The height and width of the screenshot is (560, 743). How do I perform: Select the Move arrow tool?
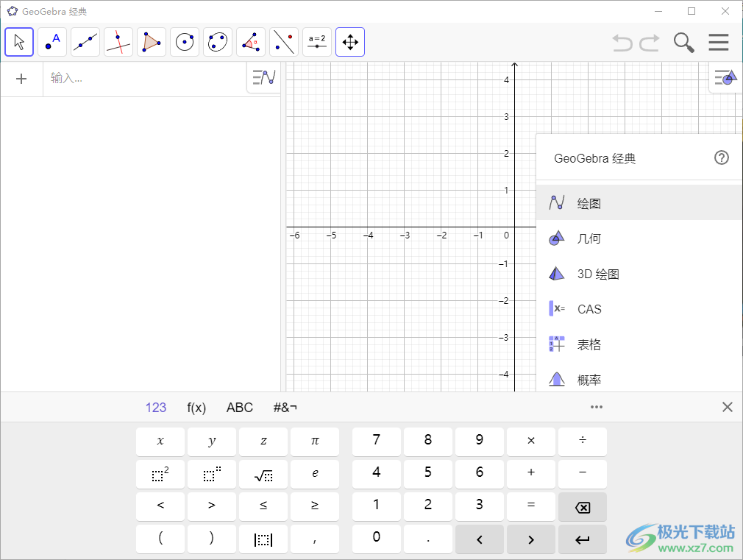click(19, 42)
